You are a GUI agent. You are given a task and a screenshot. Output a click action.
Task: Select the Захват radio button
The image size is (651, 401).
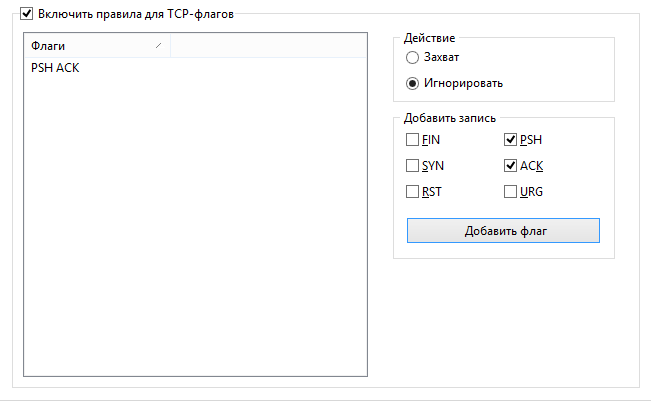pyautogui.click(x=412, y=59)
